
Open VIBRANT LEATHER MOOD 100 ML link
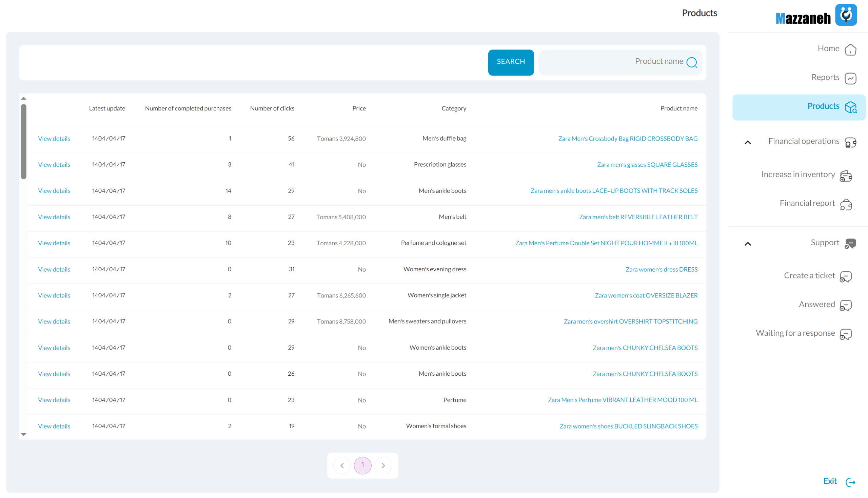coord(623,400)
